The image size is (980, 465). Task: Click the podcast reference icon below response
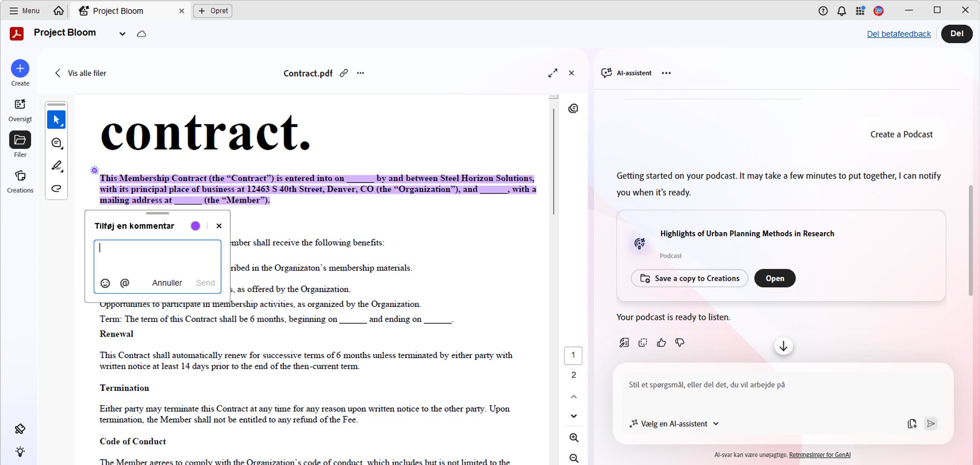pos(624,343)
